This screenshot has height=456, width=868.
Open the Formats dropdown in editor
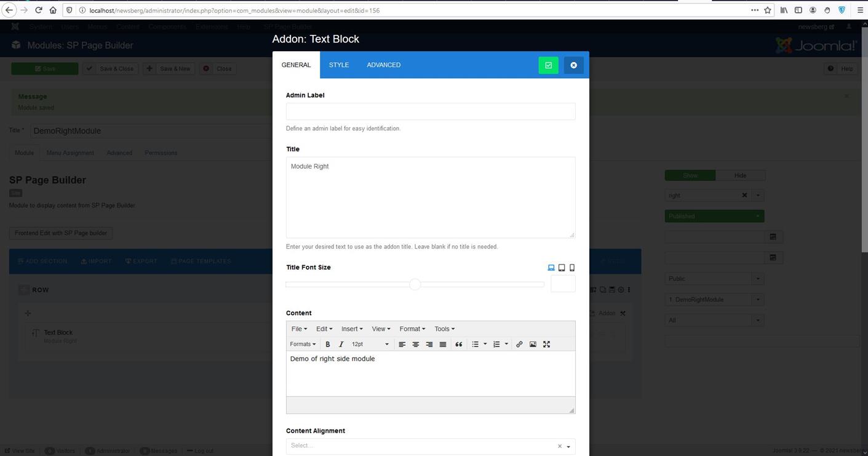(303, 345)
